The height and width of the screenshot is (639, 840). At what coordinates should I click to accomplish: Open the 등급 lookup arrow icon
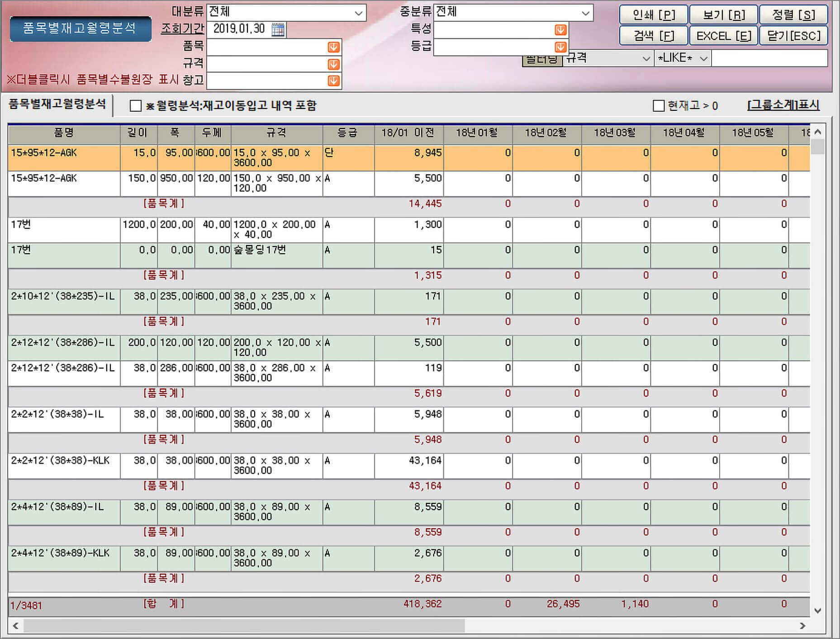coord(560,47)
